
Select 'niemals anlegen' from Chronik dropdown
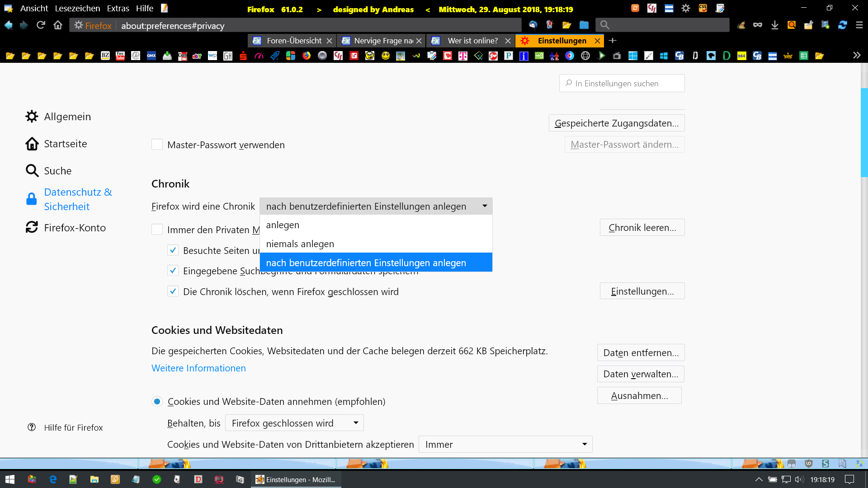point(300,244)
